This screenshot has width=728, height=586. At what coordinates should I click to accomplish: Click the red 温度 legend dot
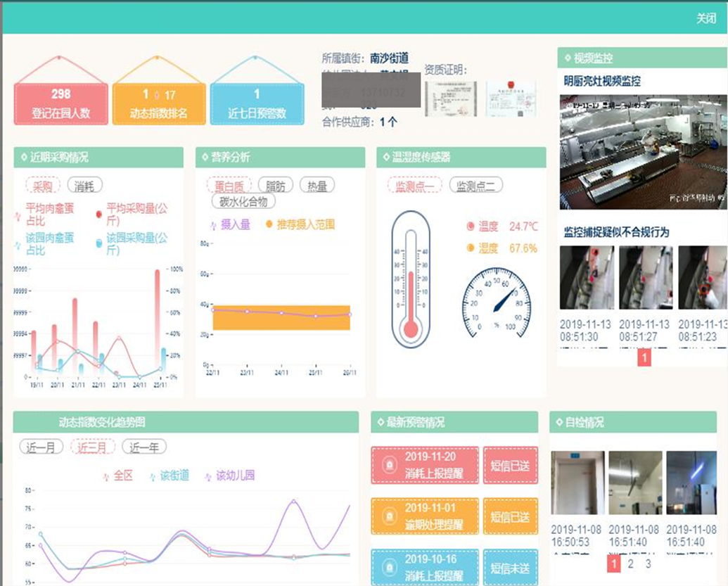pos(471,226)
